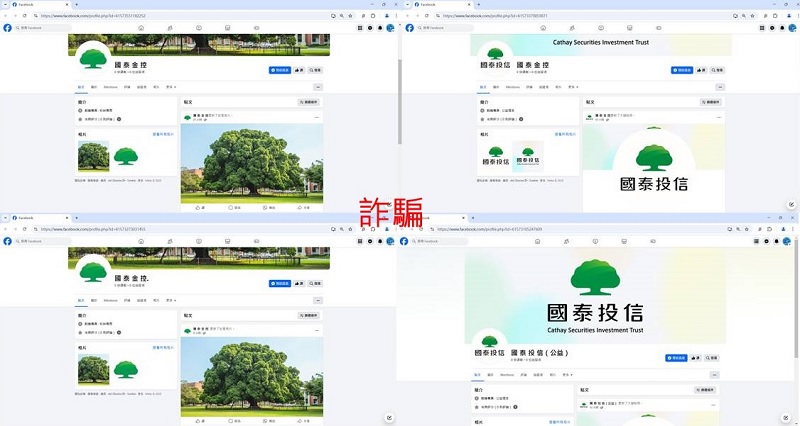Image resolution: width=800 pixels, height=426 pixels.
Task: Open green logo thumbnail on bottom-left 國泰金控. page
Action: point(126,369)
